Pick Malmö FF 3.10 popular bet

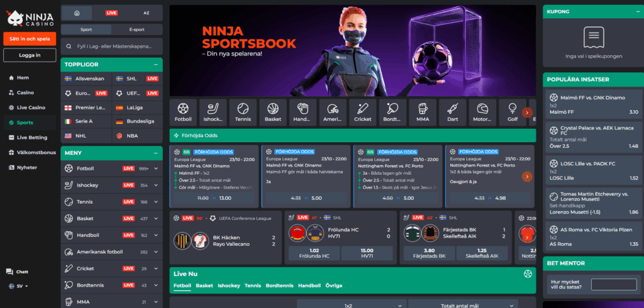coord(594,105)
